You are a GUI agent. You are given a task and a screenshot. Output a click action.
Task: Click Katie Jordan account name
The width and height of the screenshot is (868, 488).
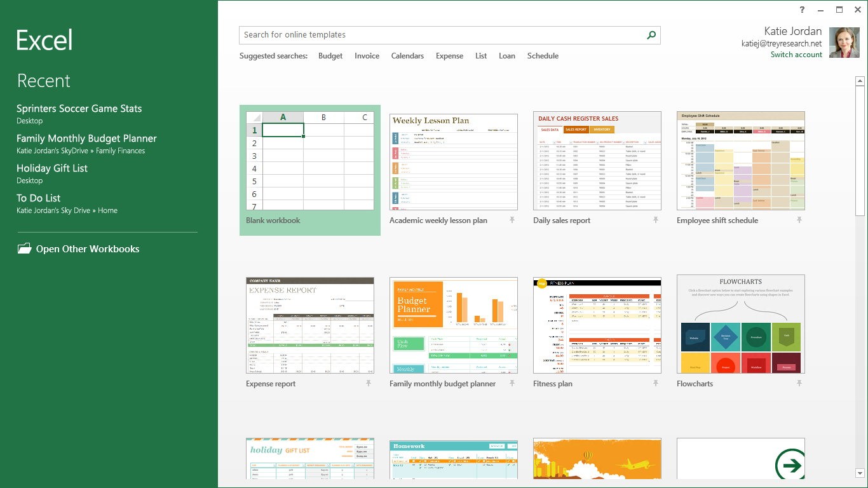coord(793,31)
